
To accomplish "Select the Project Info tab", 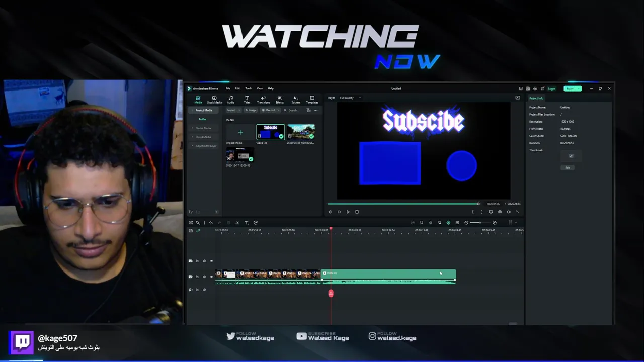I will click(x=536, y=98).
